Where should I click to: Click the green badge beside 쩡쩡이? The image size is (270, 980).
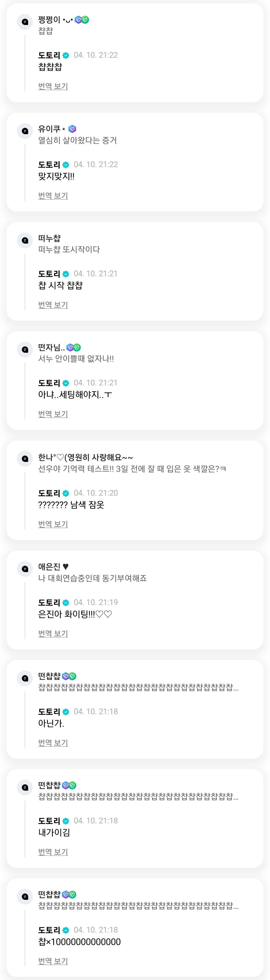click(x=85, y=20)
